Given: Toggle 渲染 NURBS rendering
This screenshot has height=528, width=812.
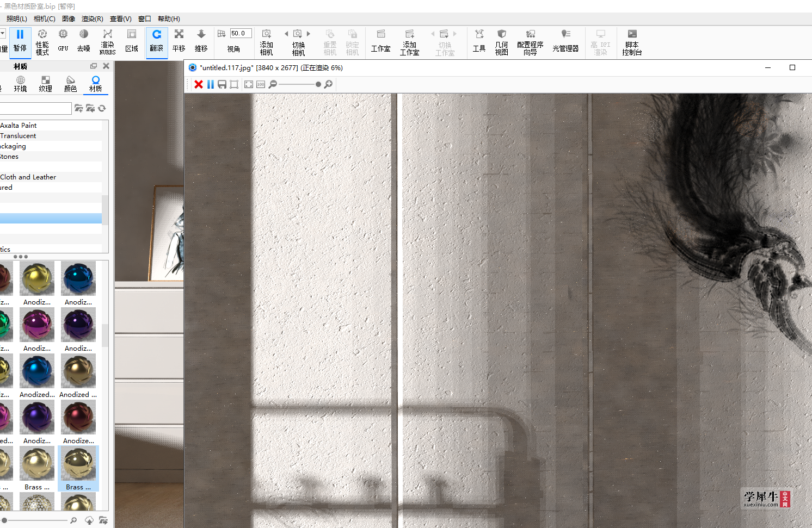Looking at the screenshot, I should pos(108,42).
